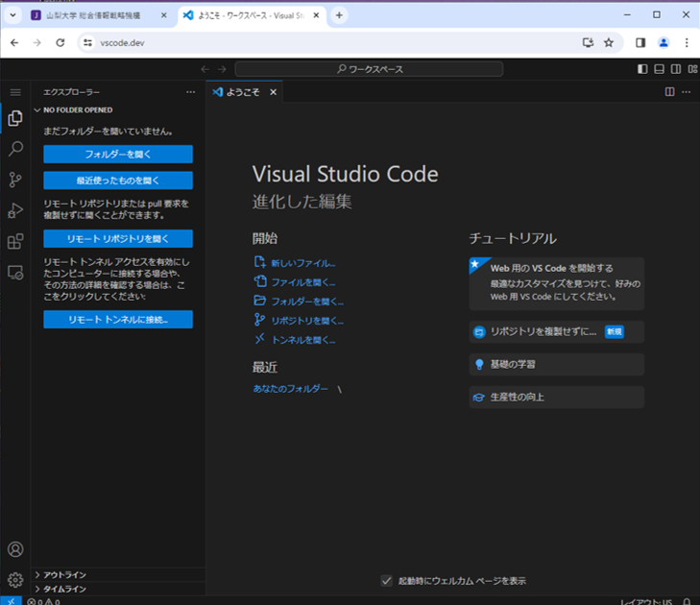Click the ファイルを開く... link
700x605 pixels.
303,282
